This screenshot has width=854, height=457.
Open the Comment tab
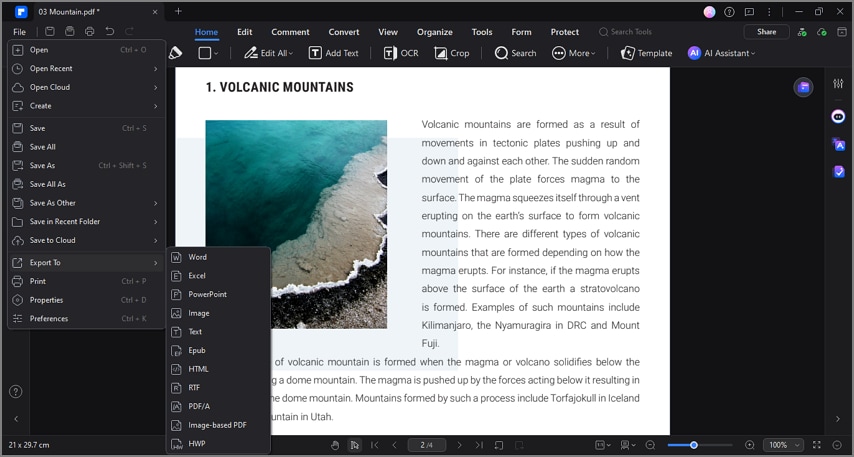point(290,32)
